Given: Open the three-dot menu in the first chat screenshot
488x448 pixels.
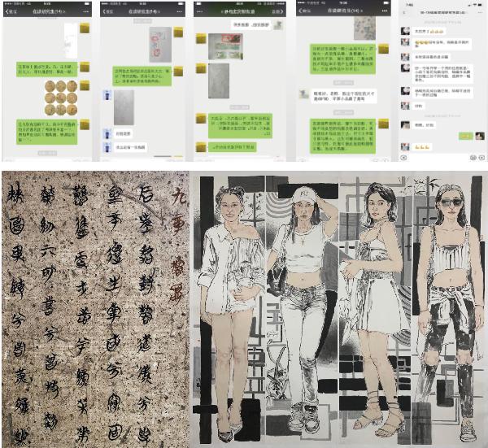Looking at the screenshot, I should pos(86,11).
